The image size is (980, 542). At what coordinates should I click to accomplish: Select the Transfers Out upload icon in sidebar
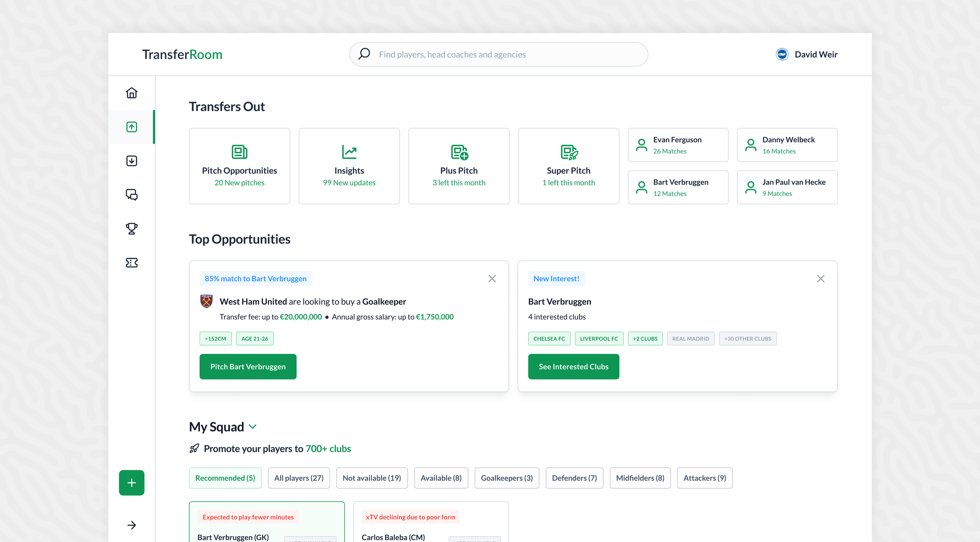point(132,127)
